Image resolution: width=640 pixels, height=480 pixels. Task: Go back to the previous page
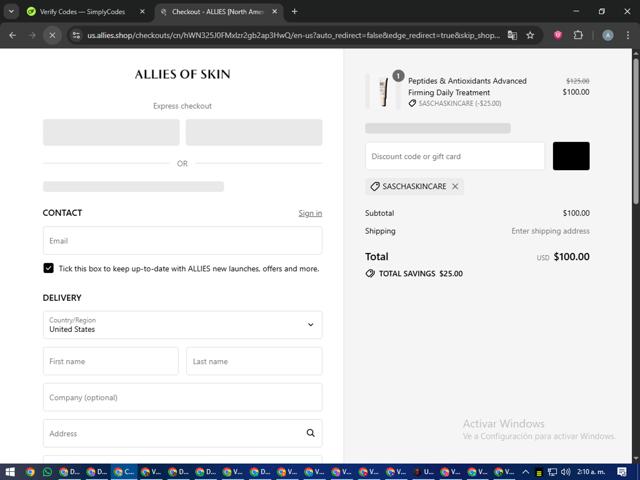13,36
